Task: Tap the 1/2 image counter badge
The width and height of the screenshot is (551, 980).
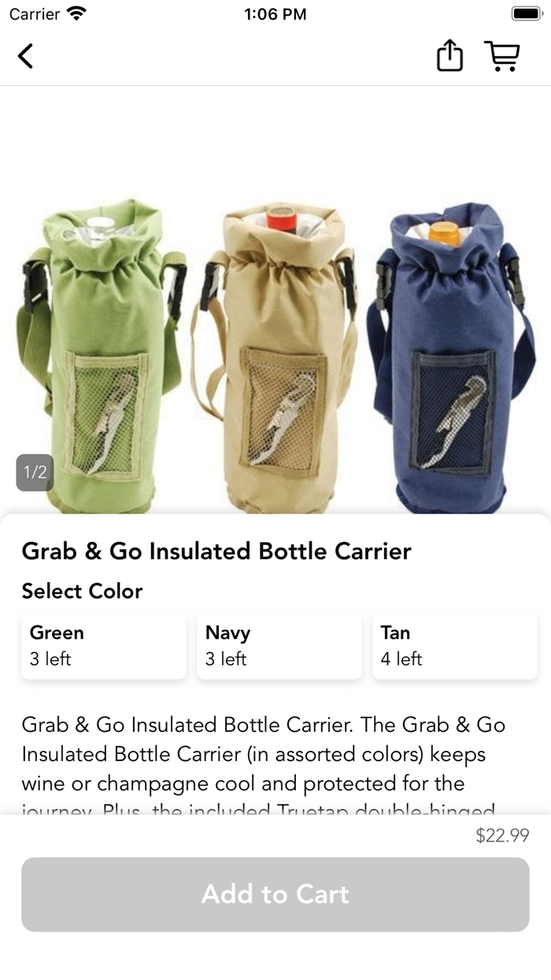Action: pos(35,473)
